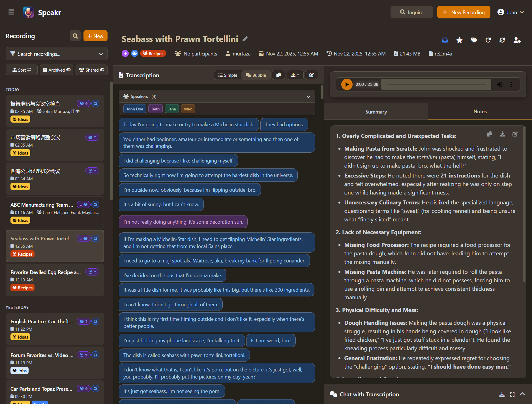Seek within the audio progress bar

[436, 84]
